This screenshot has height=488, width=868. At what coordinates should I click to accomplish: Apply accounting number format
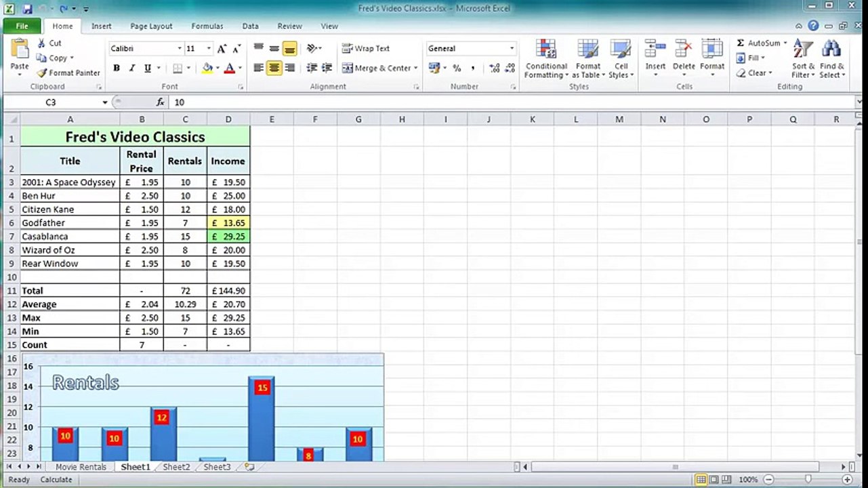[434, 68]
